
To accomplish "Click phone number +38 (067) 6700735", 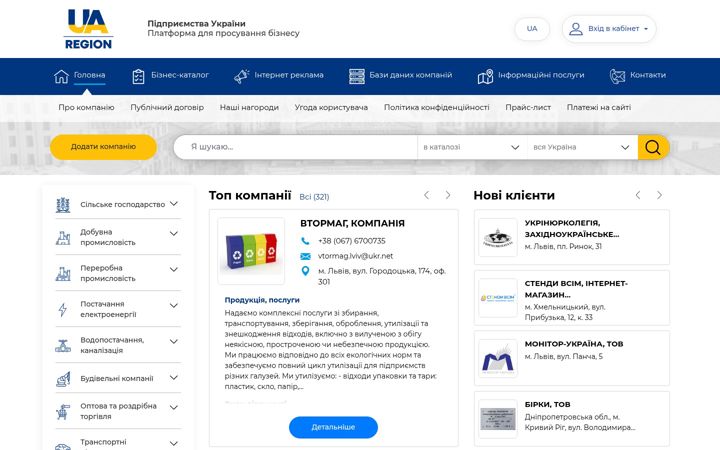I will [x=352, y=241].
